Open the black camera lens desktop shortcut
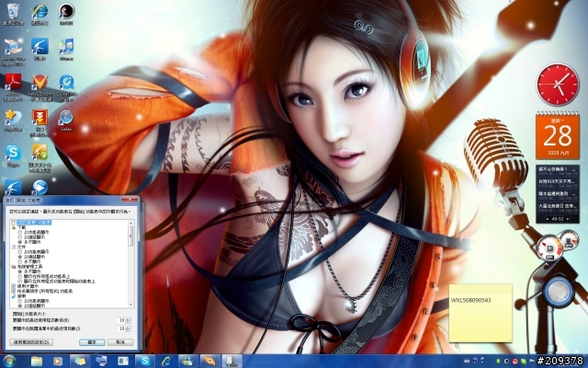The height and width of the screenshot is (368, 588). click(x=66, y=14)
